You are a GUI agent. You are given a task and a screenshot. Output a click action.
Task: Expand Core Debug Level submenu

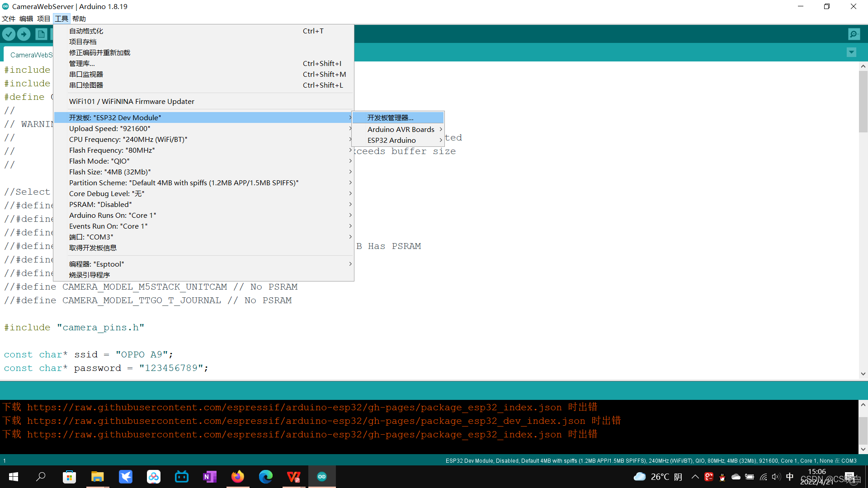(x=203, y=193)
